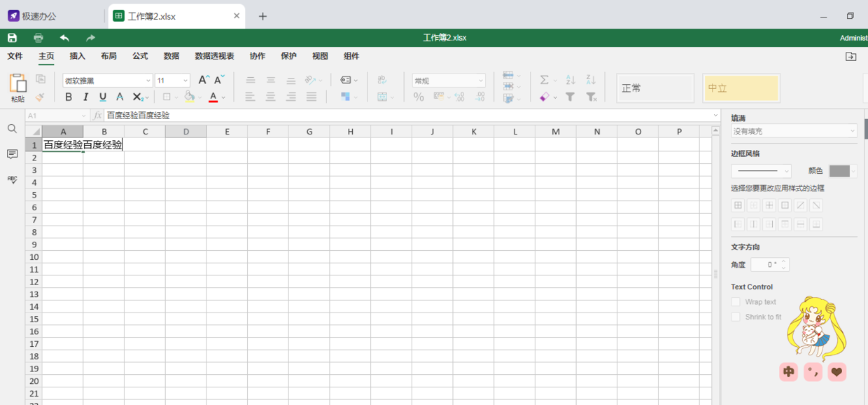Open the spell check icon in left sidebar
868x405 pixels.
point(12,179)
